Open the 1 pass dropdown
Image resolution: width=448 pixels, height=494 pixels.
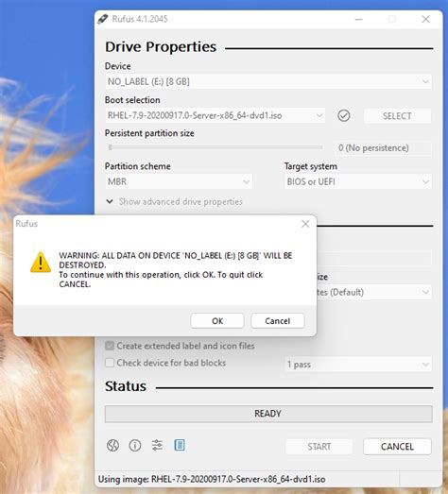pyautogui.click(x=358, y=365)
